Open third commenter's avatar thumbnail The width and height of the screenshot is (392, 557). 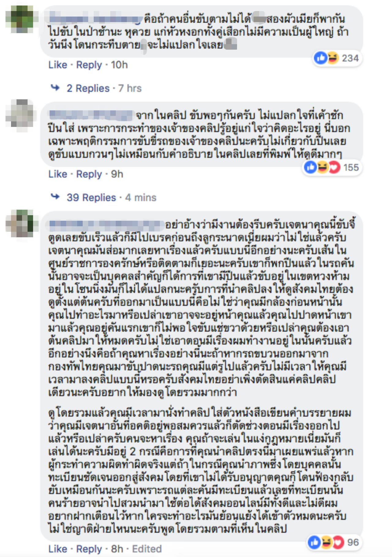coord(21,223)
